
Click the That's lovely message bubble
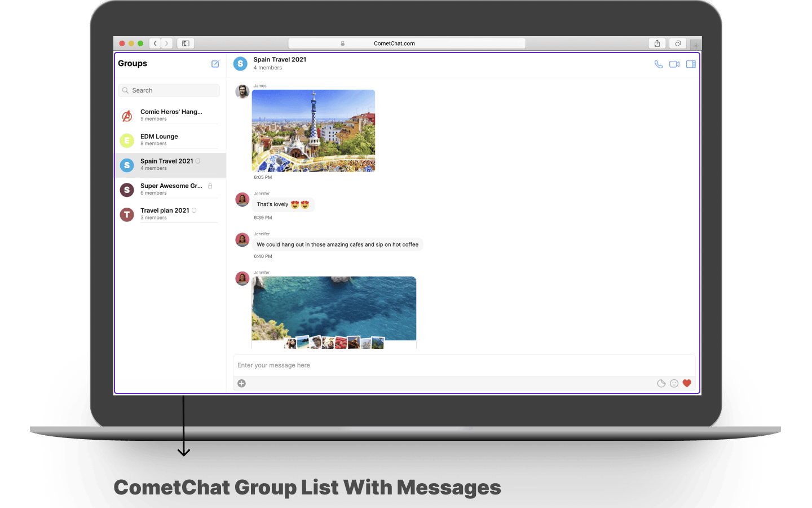click(283, 204)
